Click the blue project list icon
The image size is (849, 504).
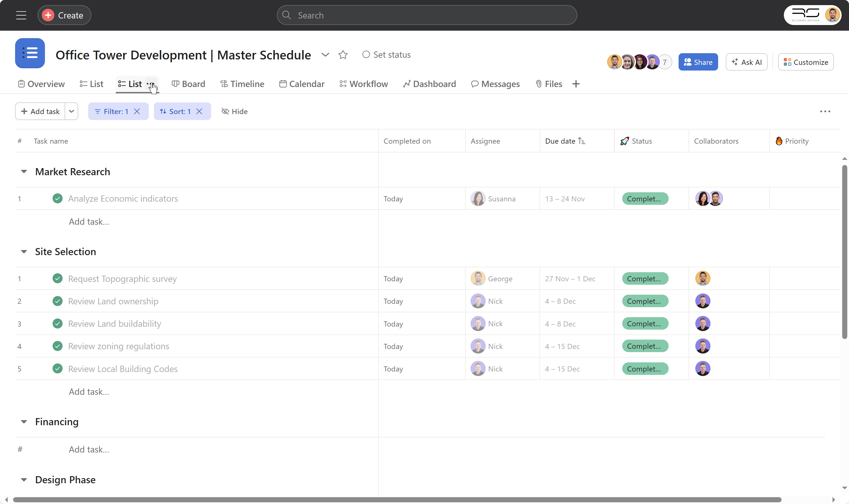tap(30, 53)
